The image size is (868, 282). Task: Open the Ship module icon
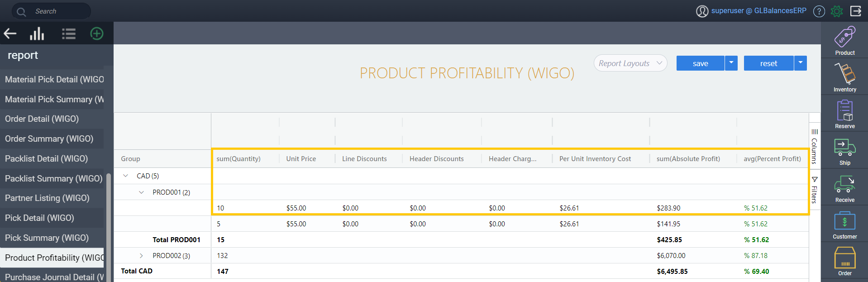pos(845,151)
